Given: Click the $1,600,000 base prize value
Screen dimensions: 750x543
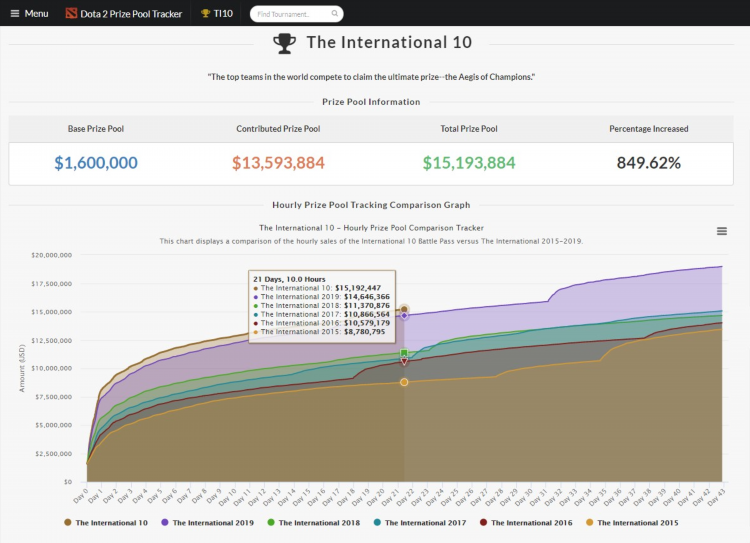Looking at the screenshot, I should point(96,163).
